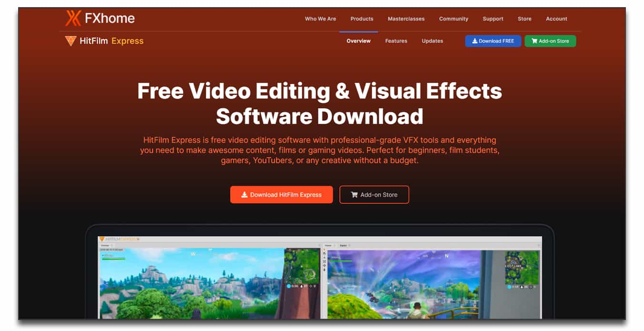Click the cart icon in the green Add-on Store button
Viewport: 644px width, 331px height.
coord(534,41)
